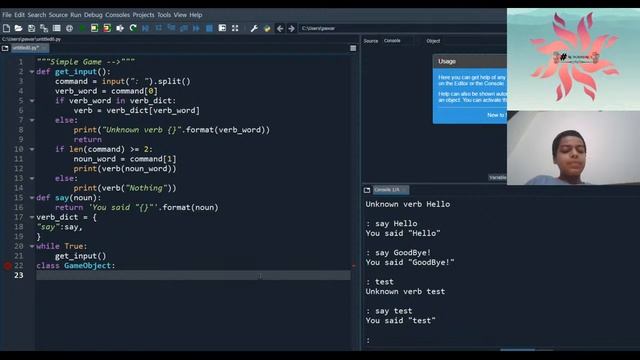
Task: Click console input prompt at bottom
Action: tap(368, 340)
